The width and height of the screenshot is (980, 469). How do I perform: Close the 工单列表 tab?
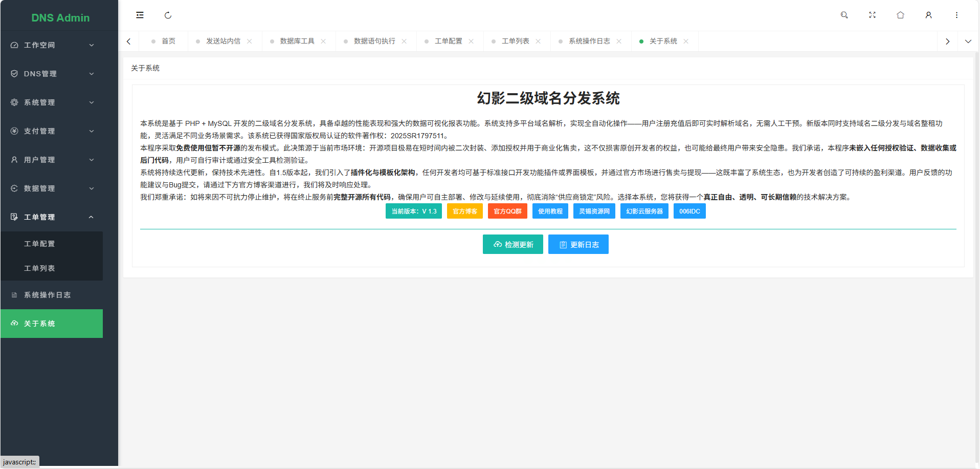pyautogui.click(x=538, y=41)
